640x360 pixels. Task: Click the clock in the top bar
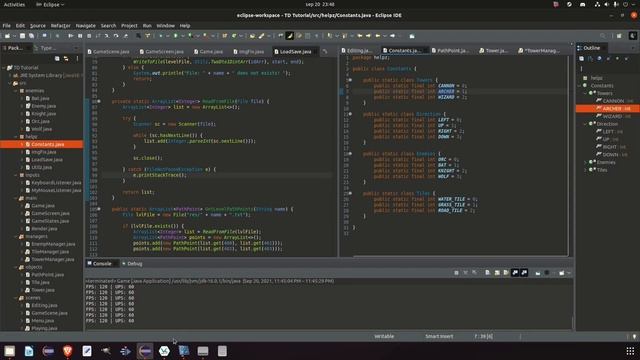[x=320, y=4]
